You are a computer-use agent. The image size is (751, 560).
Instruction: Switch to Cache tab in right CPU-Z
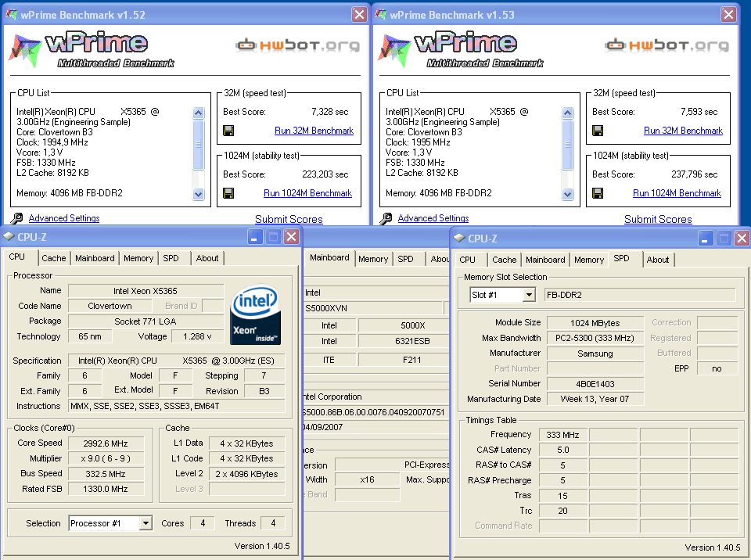505,260
